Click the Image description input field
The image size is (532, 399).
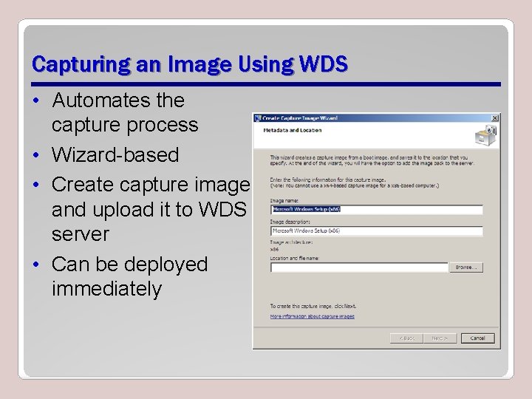tap(377, 231)
